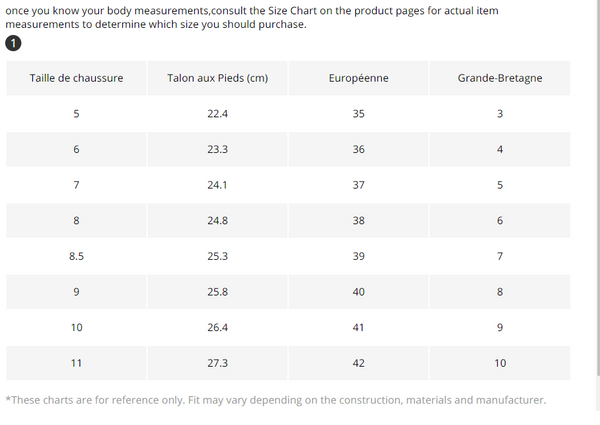Select European size 35 cell
Screen dimensions: 600x425
click(359, 114)
